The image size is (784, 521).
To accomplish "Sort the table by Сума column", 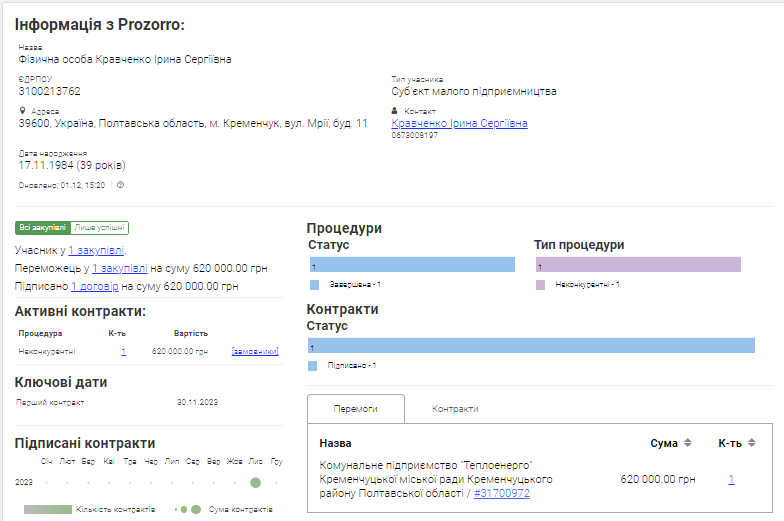I will click(x=686, y=443).
